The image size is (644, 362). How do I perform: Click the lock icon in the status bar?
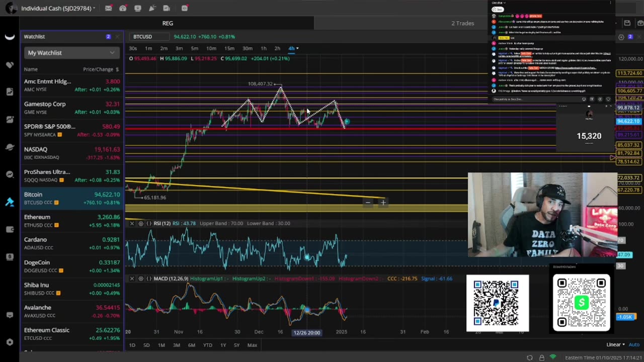tap(541, 357)
